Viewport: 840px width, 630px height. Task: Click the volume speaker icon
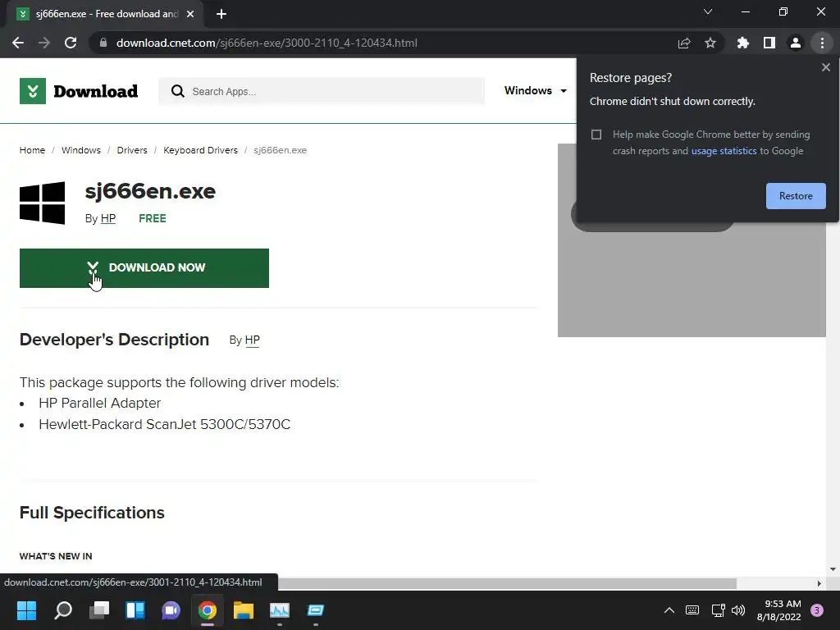738,610
